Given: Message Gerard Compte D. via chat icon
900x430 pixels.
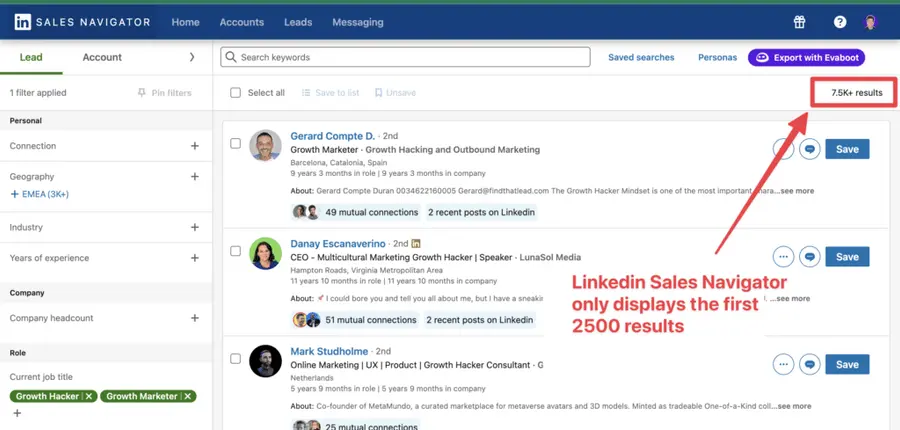Looking at the screenshot, I should (809, 149).
